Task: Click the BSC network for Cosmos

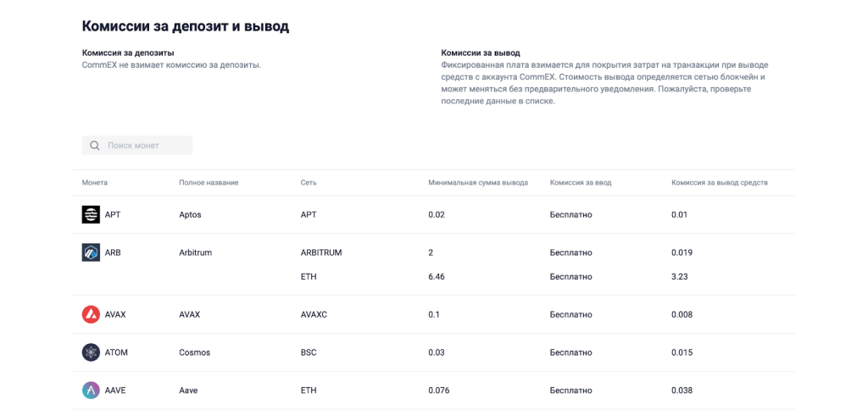Action: click(x=309, y=352)
